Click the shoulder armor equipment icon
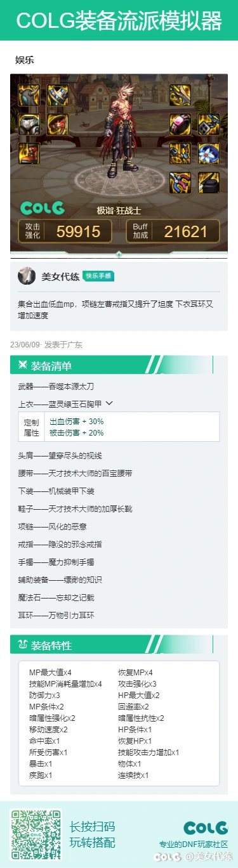This screenshot has width=238, height=868. pyautogui.click(x=29, y=95)
